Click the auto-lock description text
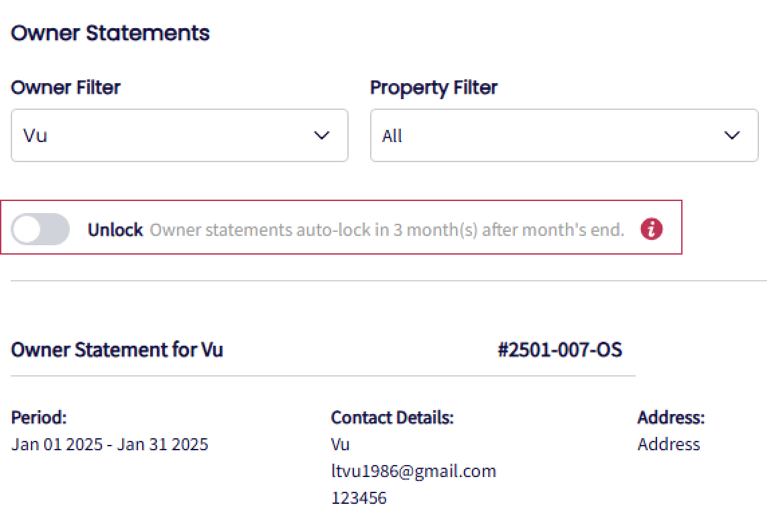This screenshot has height=532, width=767. coord(387,230)
